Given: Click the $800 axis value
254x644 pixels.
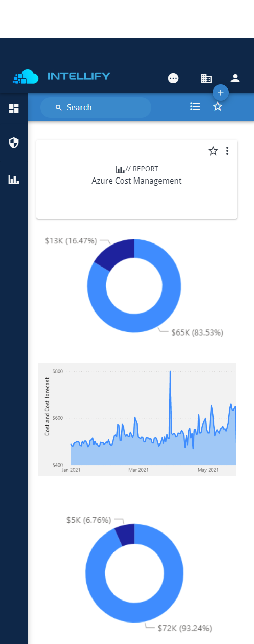Looking at the screenshot, I should pyautogui.click(x=57, y=371).
